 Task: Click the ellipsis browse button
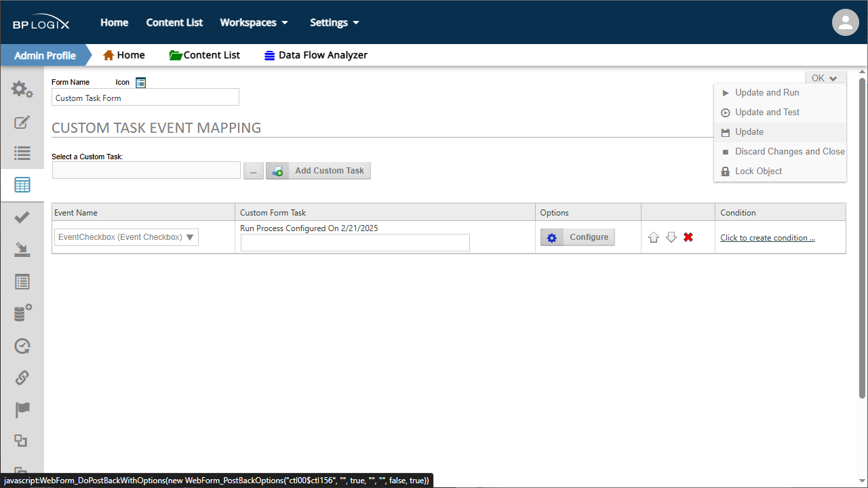[x=253, y=171]
